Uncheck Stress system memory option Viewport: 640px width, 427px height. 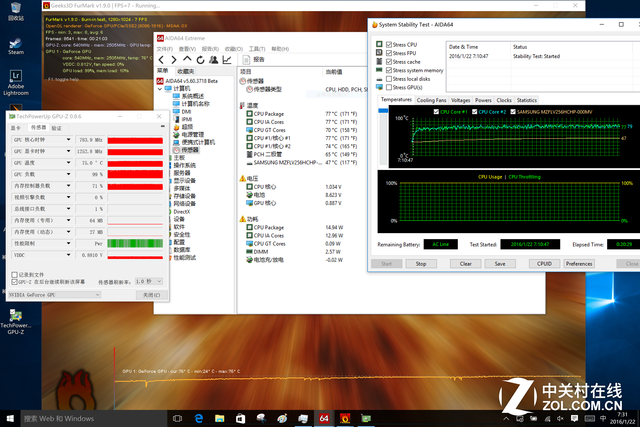point(389,70)
